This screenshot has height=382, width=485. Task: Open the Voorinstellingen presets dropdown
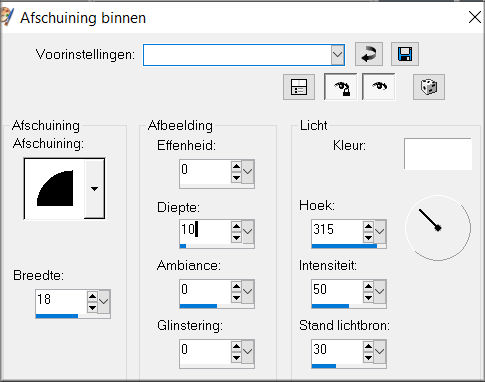point(338,54)
